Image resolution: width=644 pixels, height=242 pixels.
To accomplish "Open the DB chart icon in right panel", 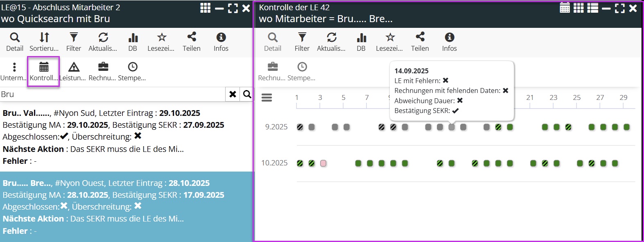I will point(361,42).
